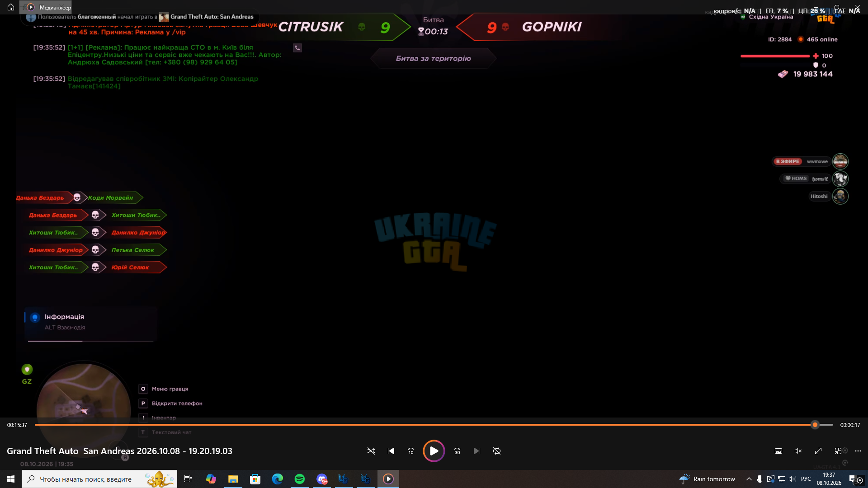This screenshot has width=868, height=488.
Task: Switch the player to full screen
Action: tap(818, 451)
